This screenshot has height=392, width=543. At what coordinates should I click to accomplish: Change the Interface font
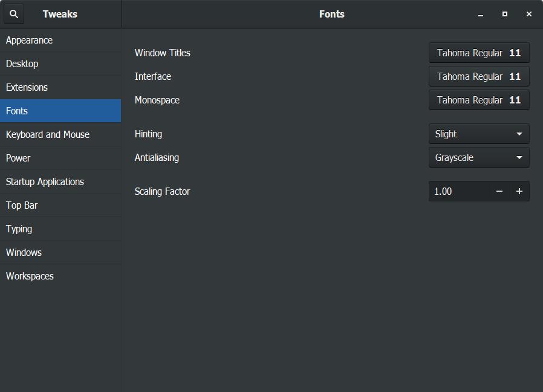click(479, 76)
